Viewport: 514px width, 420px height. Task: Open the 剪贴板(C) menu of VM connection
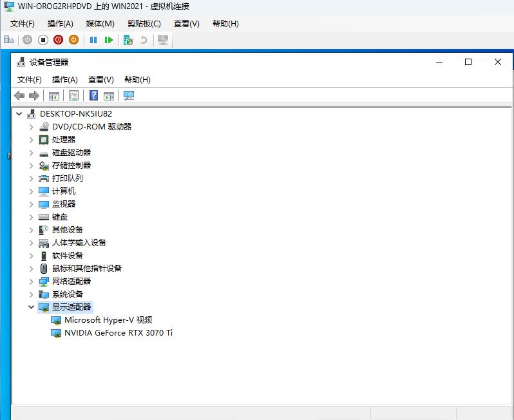point(144,24)
